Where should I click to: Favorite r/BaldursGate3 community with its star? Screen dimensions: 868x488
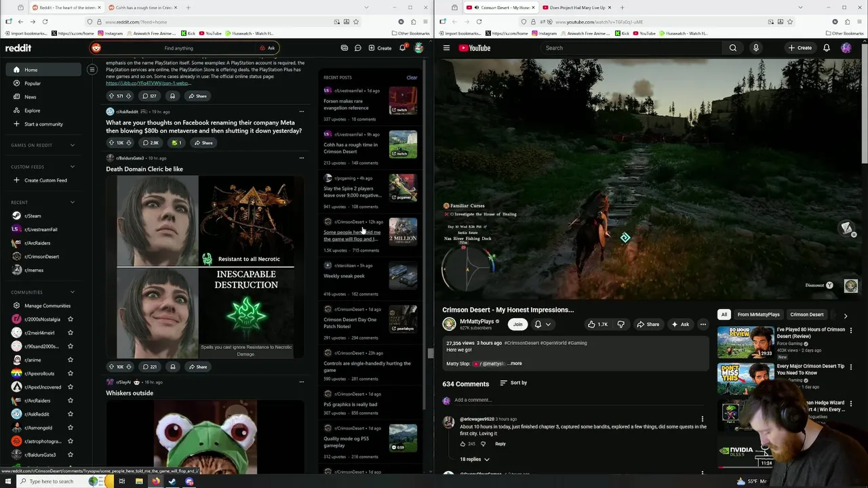70,455
